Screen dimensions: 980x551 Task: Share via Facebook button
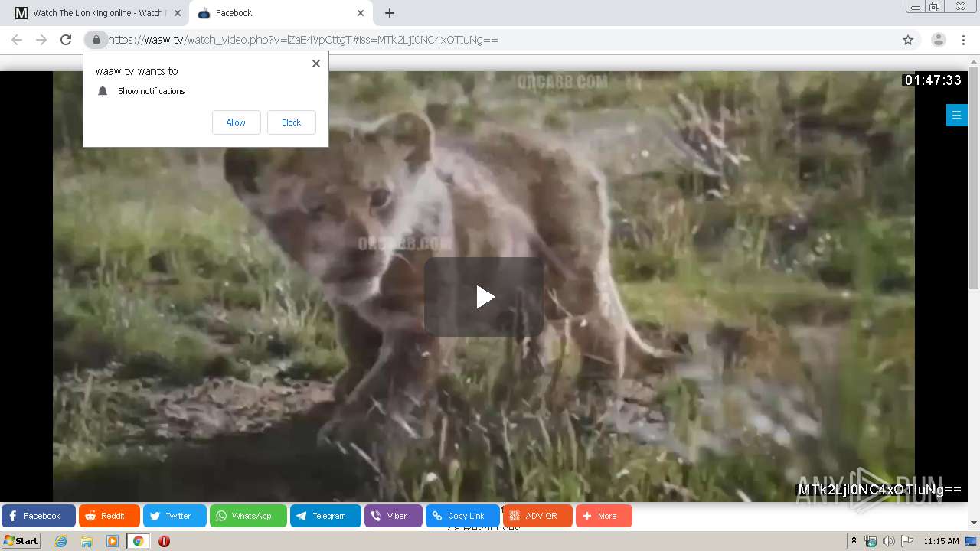(x=38, y=516)
